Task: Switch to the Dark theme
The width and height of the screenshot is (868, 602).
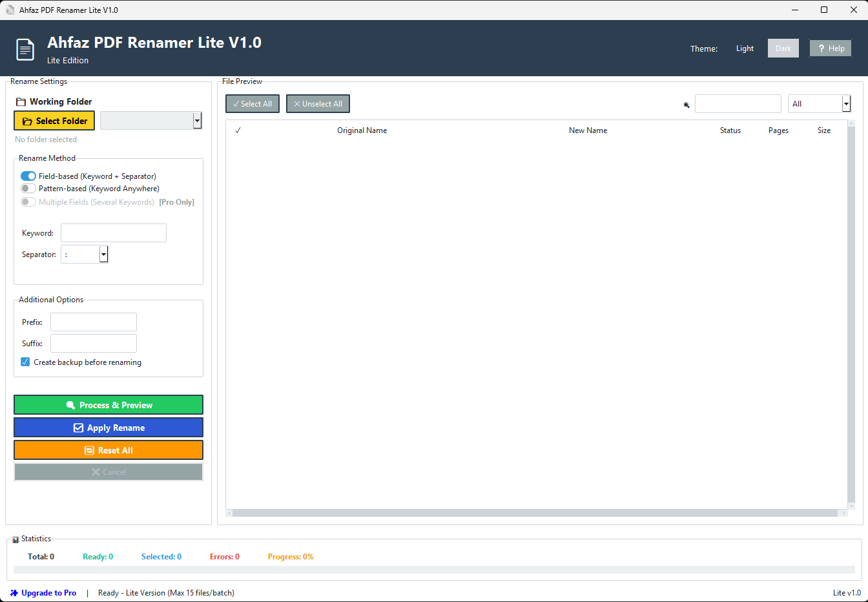Action: [783, 48]
